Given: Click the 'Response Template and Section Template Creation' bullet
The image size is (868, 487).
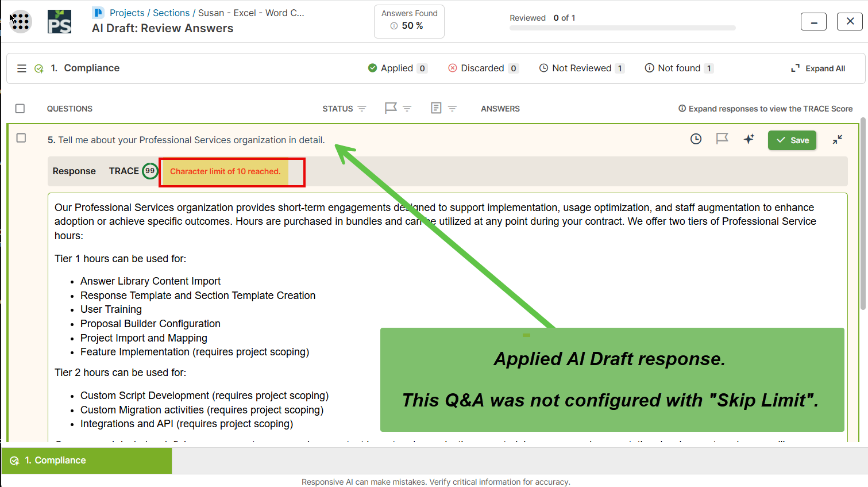Looking at the screenshot, I should pyautogui.click(x=198, y=296).
